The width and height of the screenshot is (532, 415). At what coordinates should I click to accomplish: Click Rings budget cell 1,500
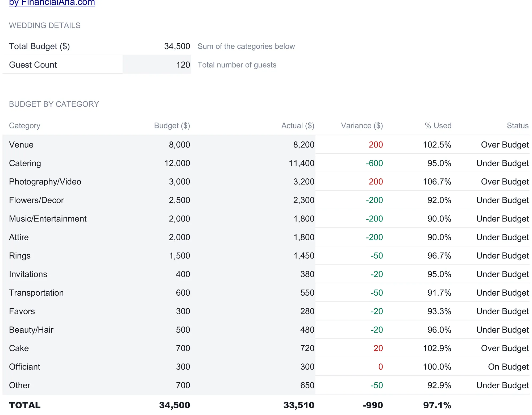coord(180,256)
